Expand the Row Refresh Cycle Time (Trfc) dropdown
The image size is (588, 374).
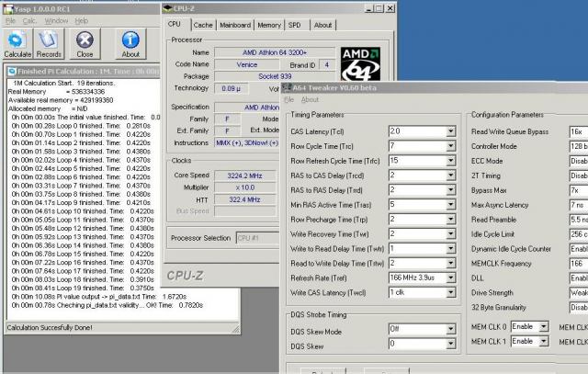tap(451, 161)
